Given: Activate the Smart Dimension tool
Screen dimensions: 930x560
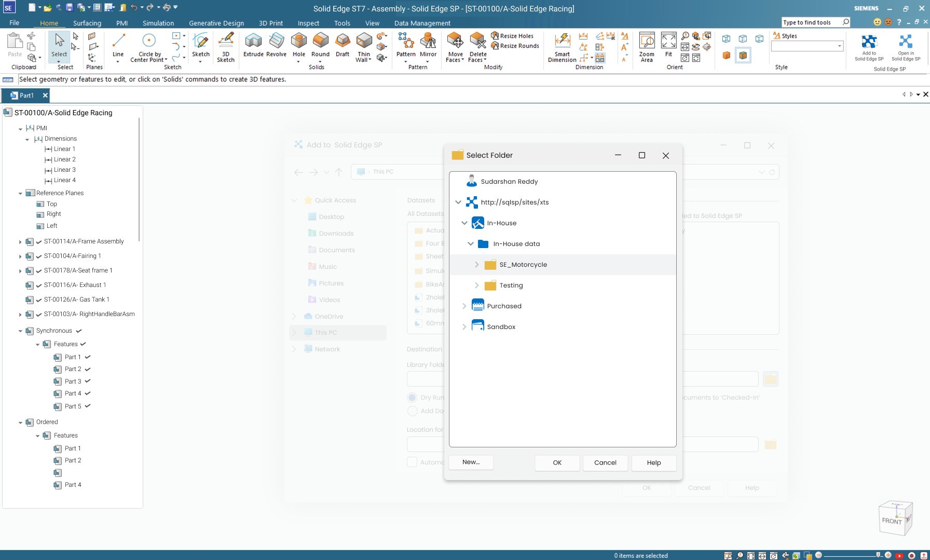Looking at the screenshot, I should tap(562, 47).
